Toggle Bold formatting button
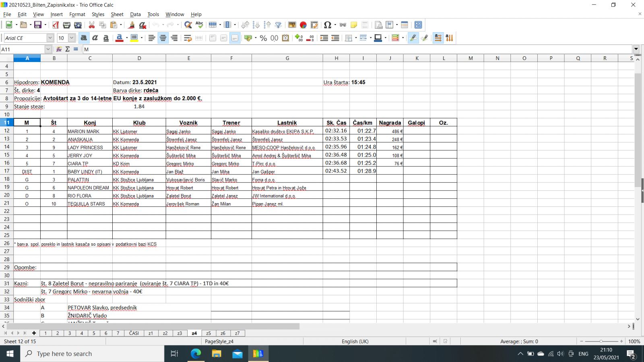 point(84,38)
